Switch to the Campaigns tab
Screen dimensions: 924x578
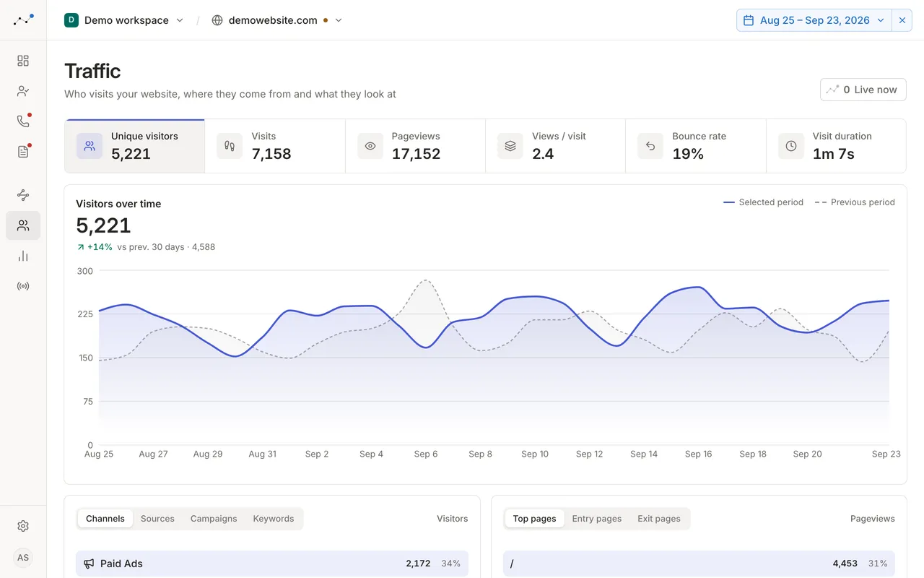pos(214,519)
